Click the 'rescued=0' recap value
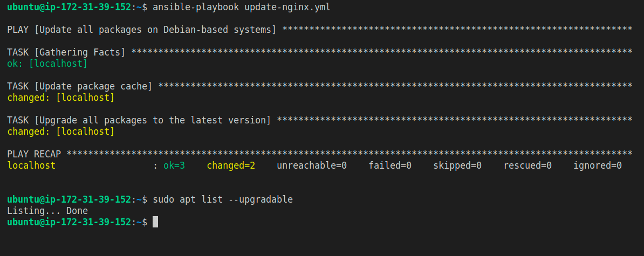Viewport: 644px width, 256px height. [527, 166]
